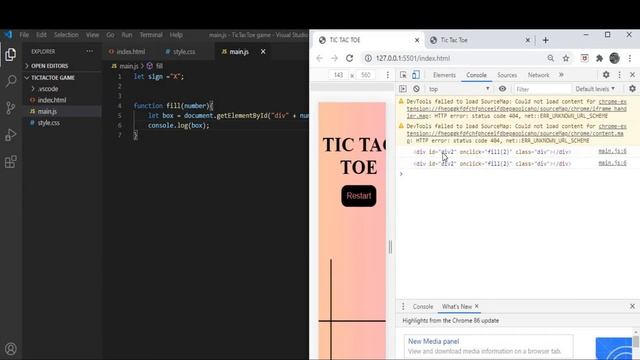Open DevTools settings gear
Screen dimensions: 640x360
tap(606, 75)
